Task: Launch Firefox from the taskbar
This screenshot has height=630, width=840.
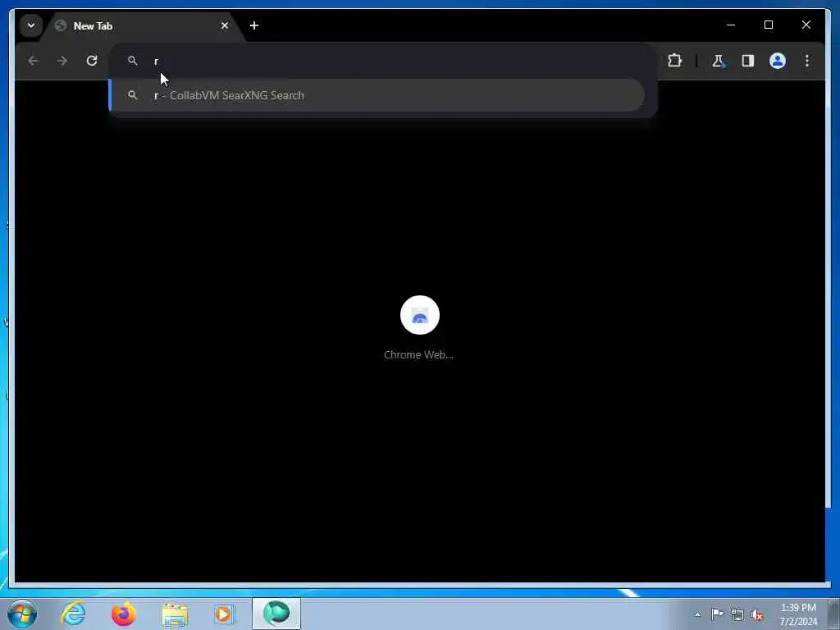Action: pos(123,614)
